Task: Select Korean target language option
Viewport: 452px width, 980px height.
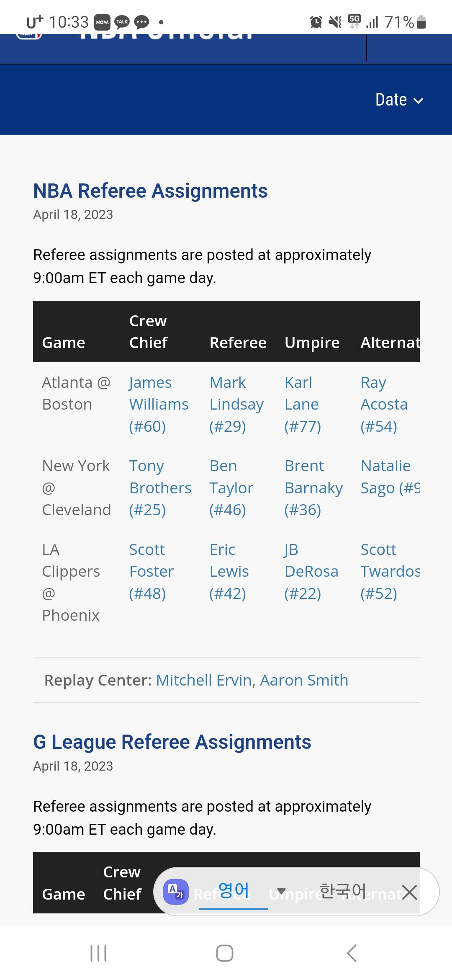Action: tap(342, 891)
